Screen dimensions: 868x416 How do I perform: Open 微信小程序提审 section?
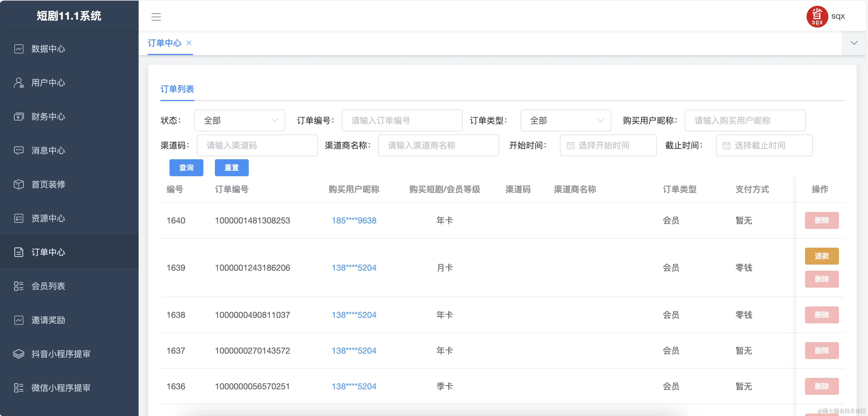(x=60, y=388)
